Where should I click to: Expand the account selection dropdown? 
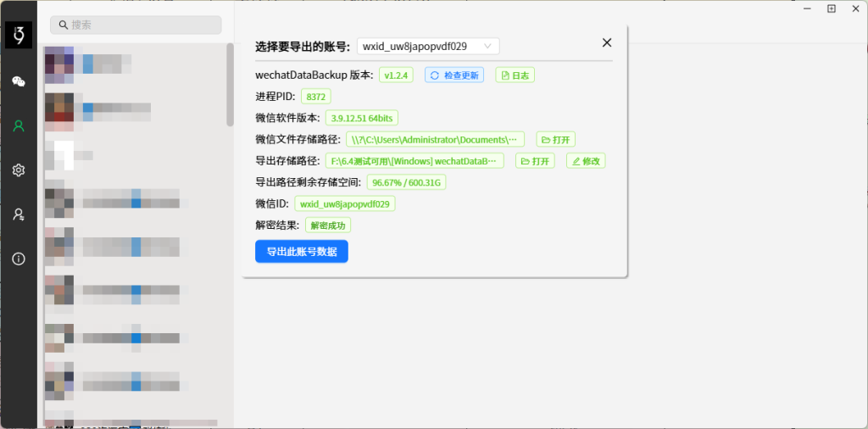click(x=428, y=46)
